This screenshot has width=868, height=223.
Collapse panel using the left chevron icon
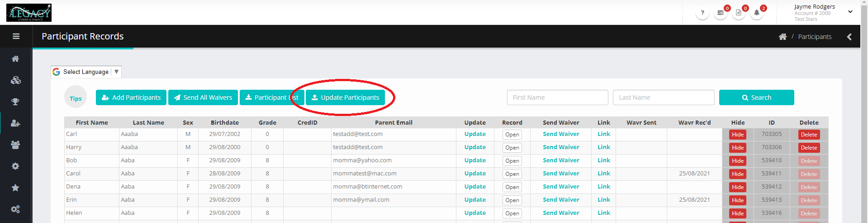coord(849,37)
